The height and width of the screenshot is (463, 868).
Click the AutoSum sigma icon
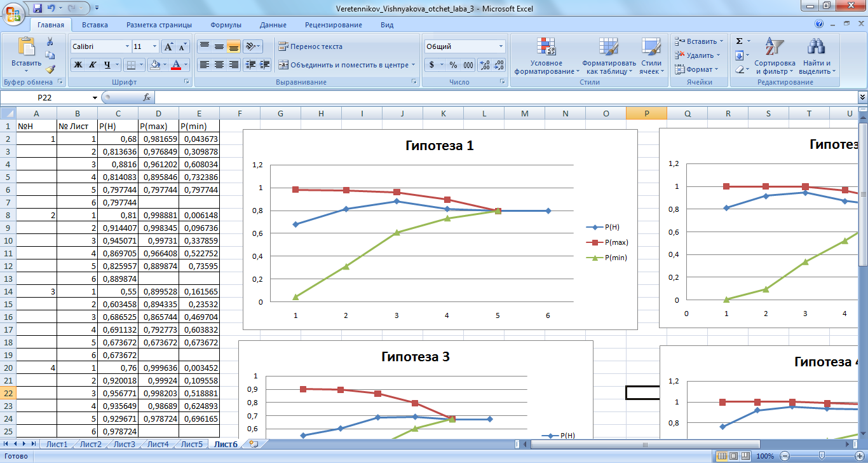[739, 41]
